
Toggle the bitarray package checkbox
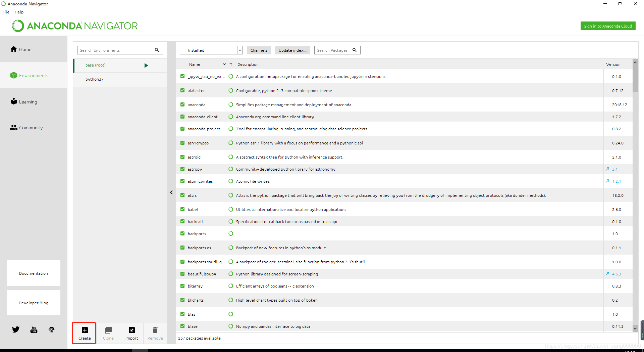(x=182, y=286)
